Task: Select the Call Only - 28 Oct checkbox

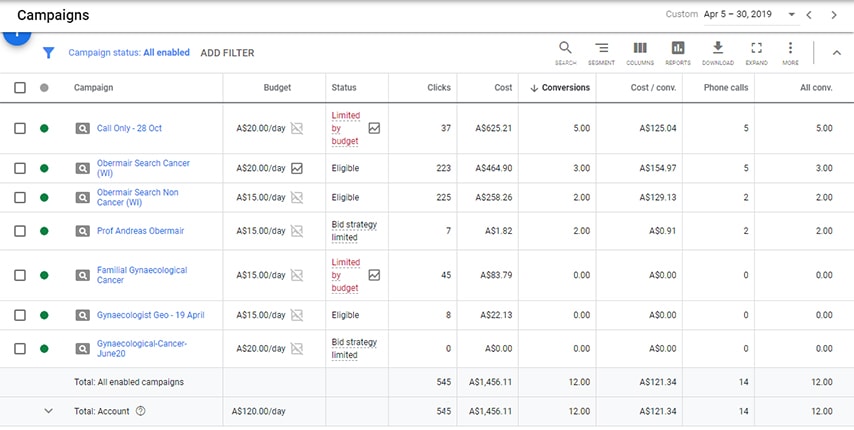Action: click(20, 129)
